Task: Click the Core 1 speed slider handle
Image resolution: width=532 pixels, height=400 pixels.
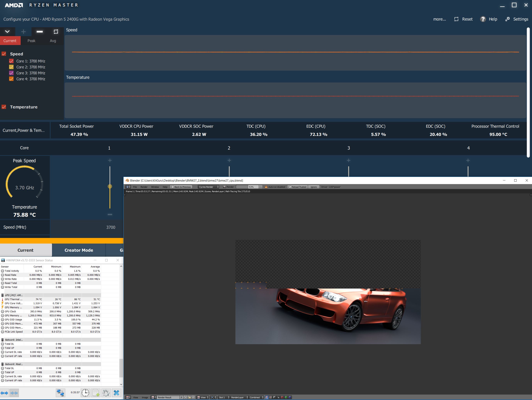Action: [110, 186]
